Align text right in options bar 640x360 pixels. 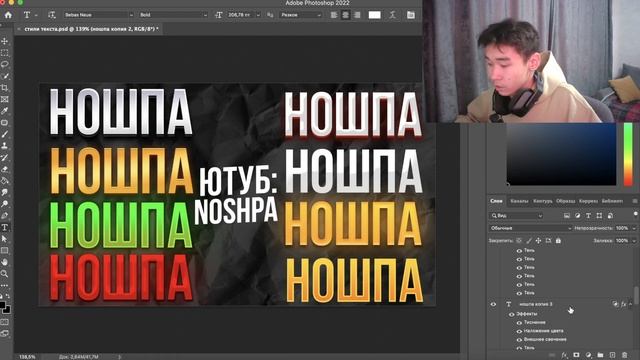coord(357,15)
